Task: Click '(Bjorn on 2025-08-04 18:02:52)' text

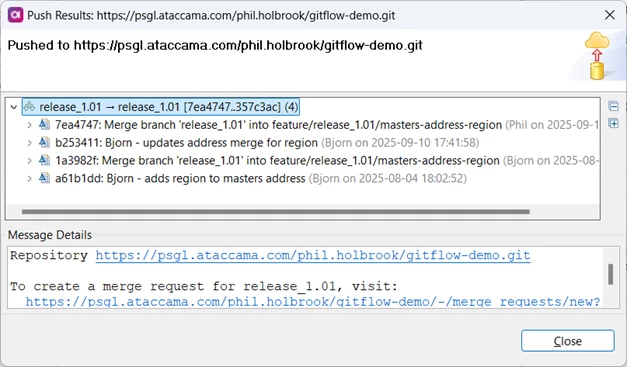Action: [387, 178]
